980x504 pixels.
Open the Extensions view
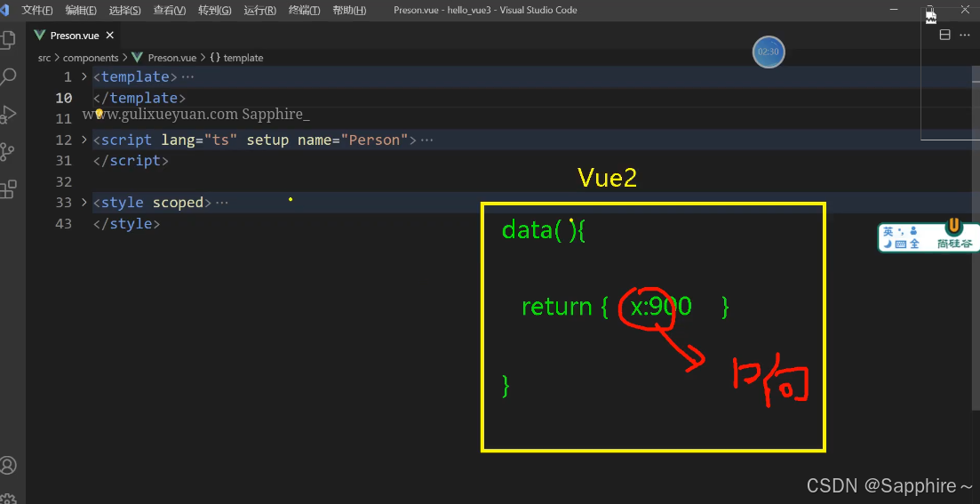click(7, 188)
